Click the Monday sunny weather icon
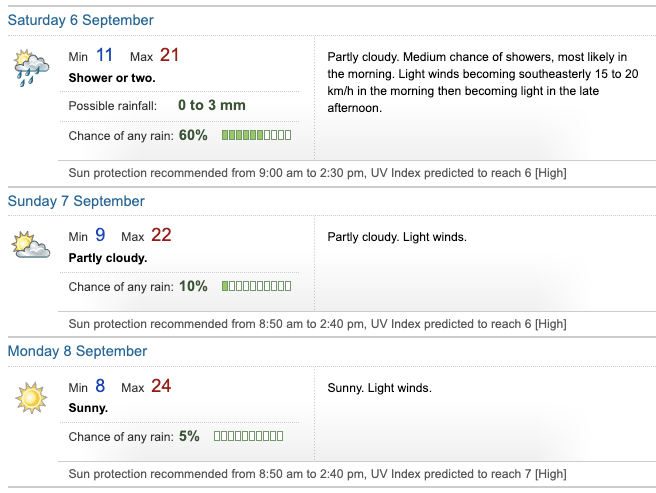The width and height of the screenshot is (656, 493). click(x=31, y=397)
